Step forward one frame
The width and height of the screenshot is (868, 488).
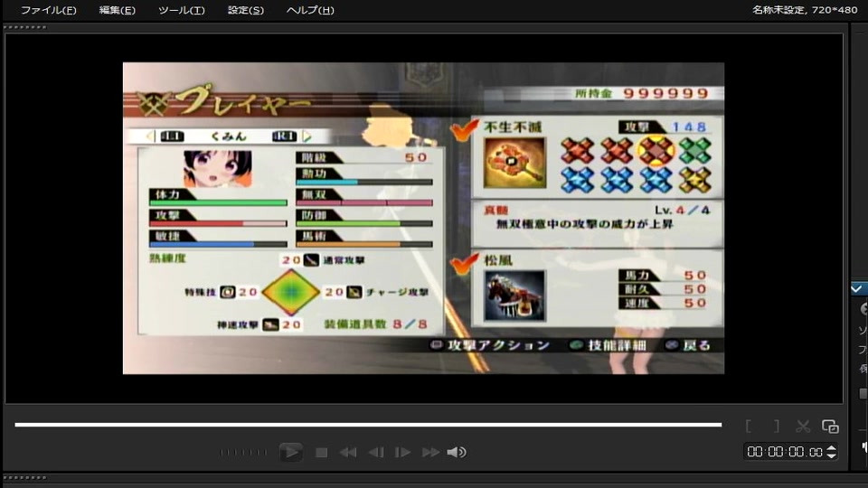click(402, 453)
